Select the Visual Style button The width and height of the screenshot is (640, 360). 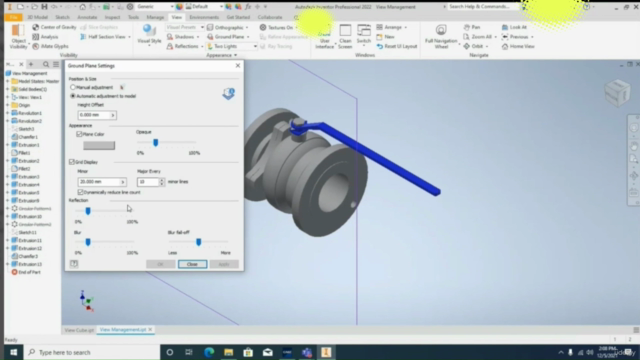coord(149,33)
